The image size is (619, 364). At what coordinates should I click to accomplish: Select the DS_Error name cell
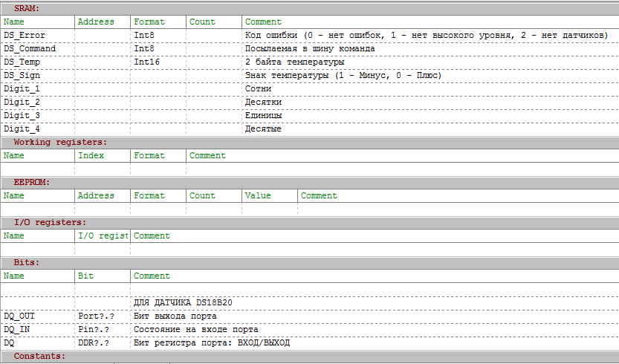(37, 35)
